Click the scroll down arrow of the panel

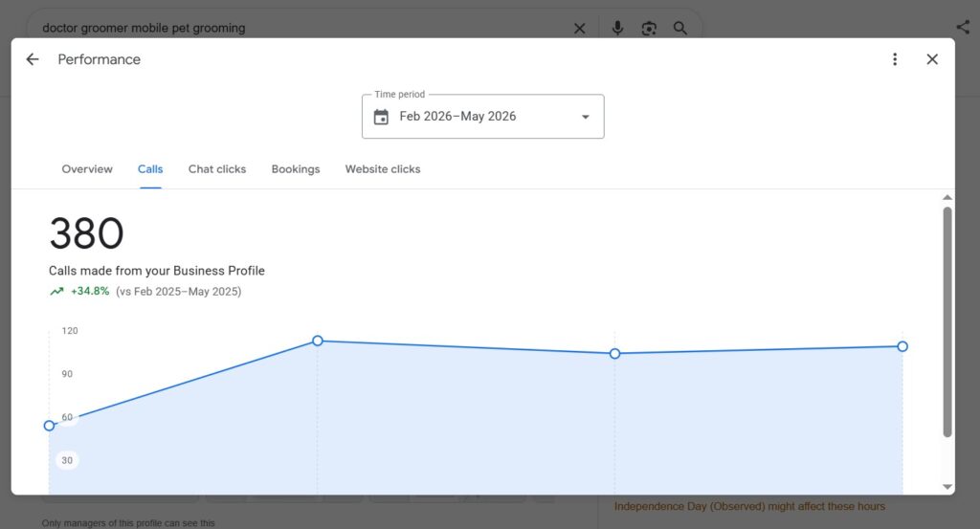point(947,487)
